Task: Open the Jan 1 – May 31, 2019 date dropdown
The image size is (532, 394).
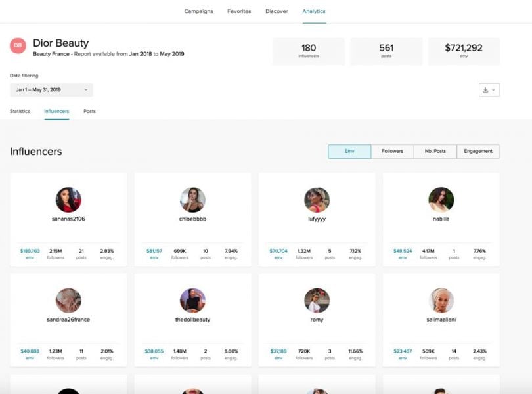Action: pyautogui.click(x=51, y=90)
